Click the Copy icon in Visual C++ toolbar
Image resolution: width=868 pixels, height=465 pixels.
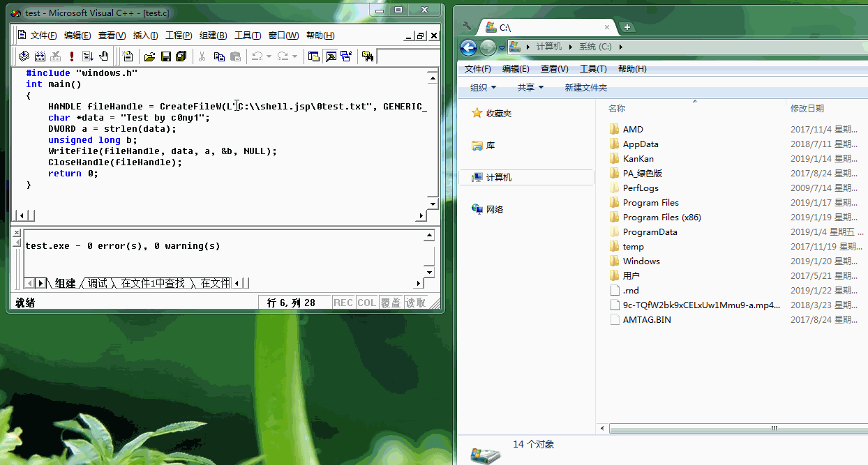(x=219, y=56)
